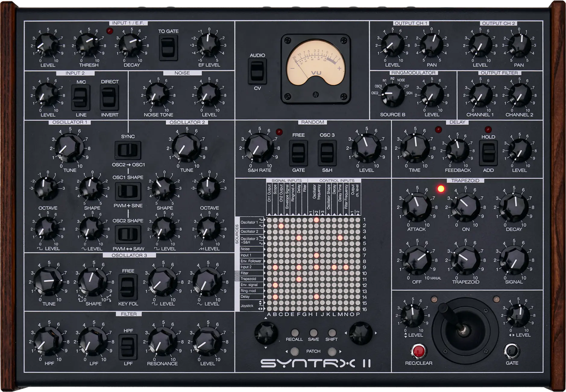
Task: Push the RECALL button
Action: tap(295, 333)
